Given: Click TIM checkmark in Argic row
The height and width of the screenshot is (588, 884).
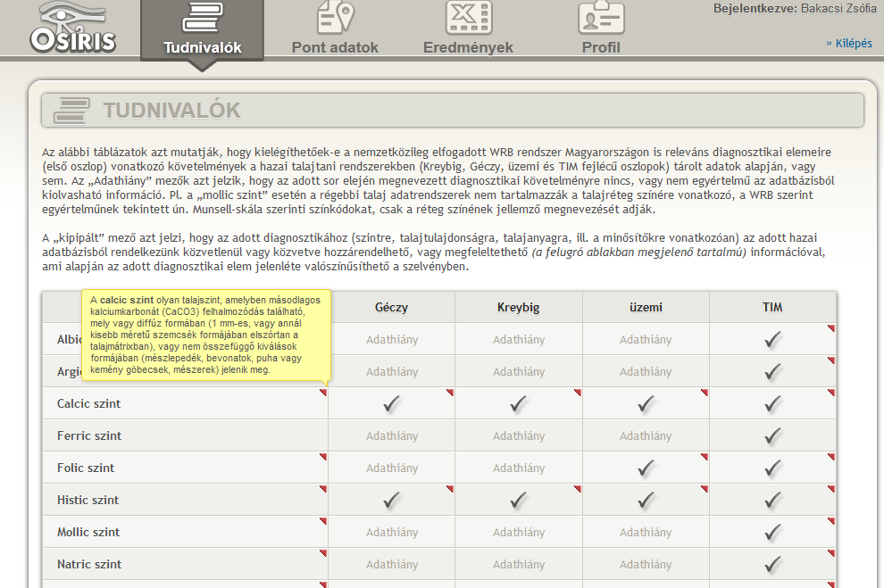Looking at the screenshot, I should click(772, 371).
